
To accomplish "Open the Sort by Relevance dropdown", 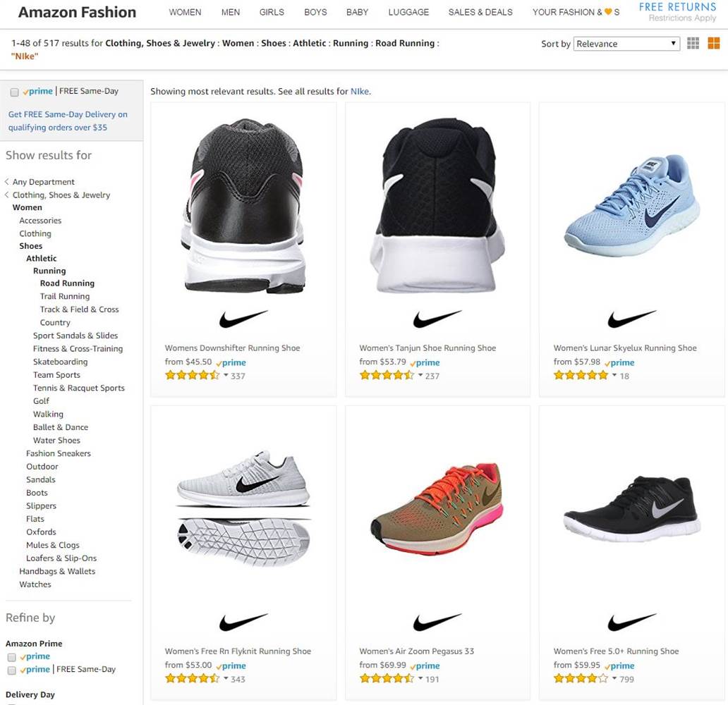I will 626,44.
